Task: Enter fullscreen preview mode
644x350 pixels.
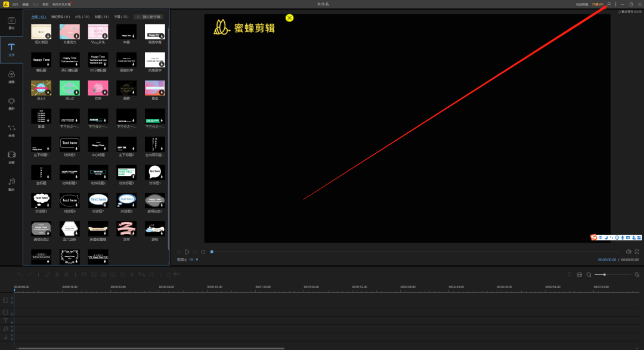Action: pyautogui.click(x=637, y=252)
